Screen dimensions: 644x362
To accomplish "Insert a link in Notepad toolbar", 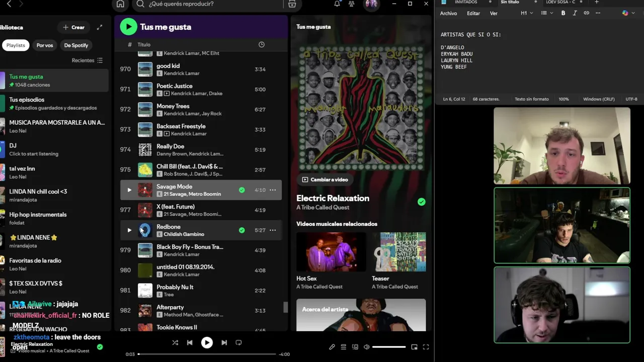I will point(586,13).
